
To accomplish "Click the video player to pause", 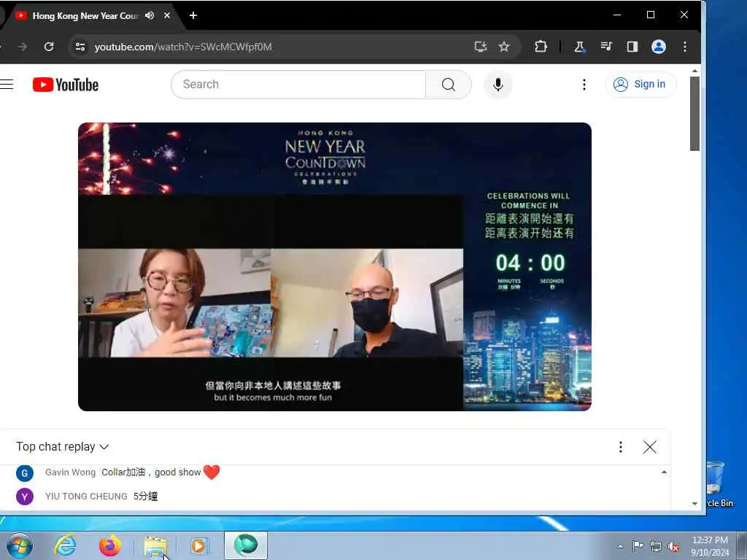I will pyautogui.click(x=334, y=267).
